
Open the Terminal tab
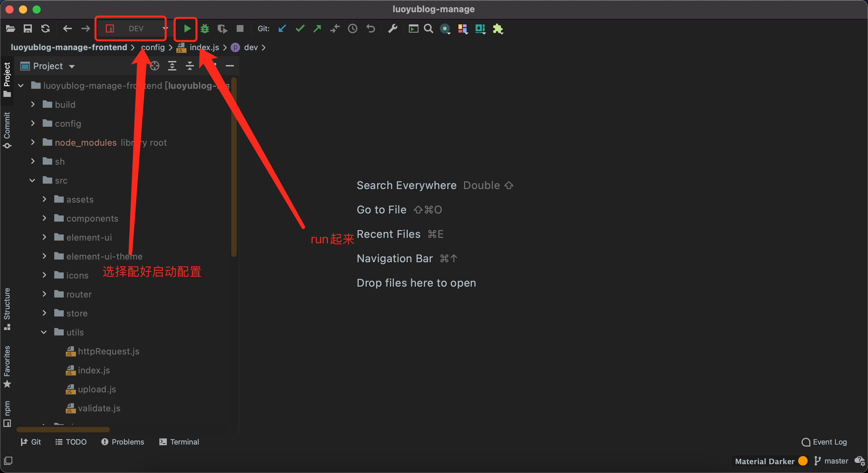click(x=179, y=442)
